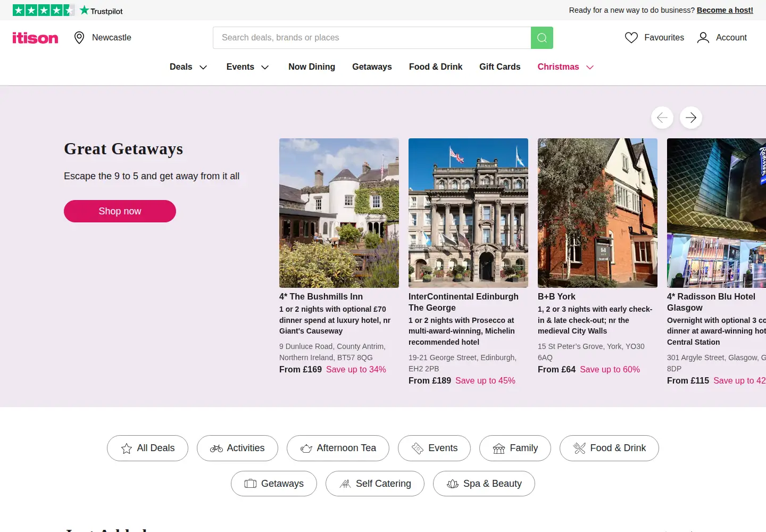This screenshot has height=532, width=766.
Task: Click the tent icon in Self Catering
Action: coord(345,484)
